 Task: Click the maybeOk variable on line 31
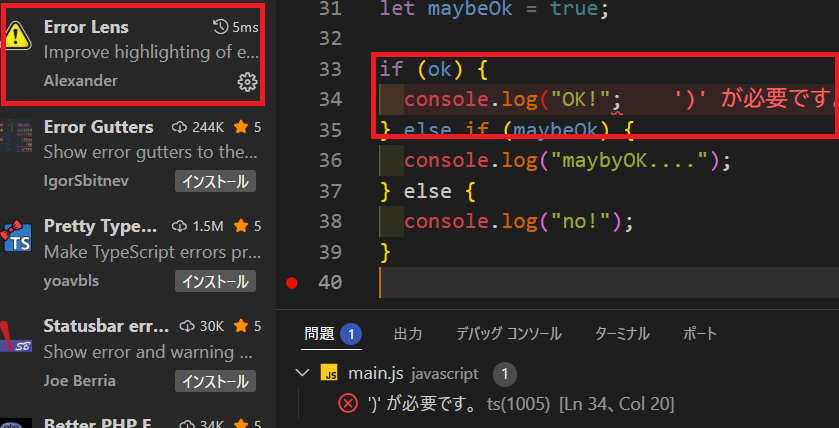[x=470, y=9]
